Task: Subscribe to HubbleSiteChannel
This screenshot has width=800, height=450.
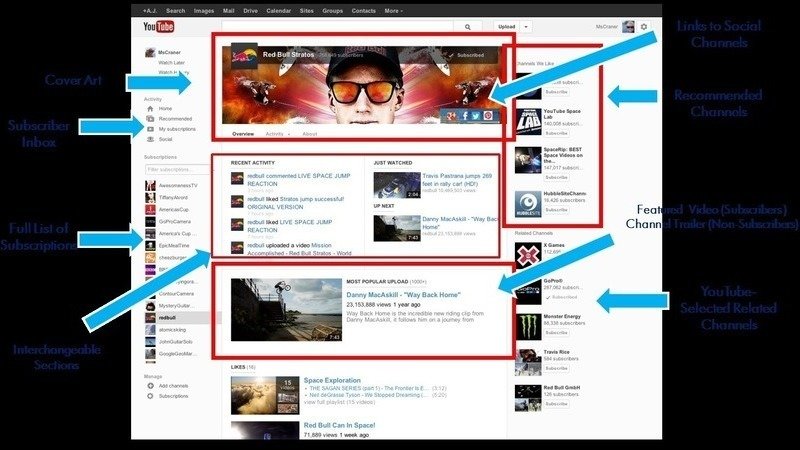Action: click(556, 210)
